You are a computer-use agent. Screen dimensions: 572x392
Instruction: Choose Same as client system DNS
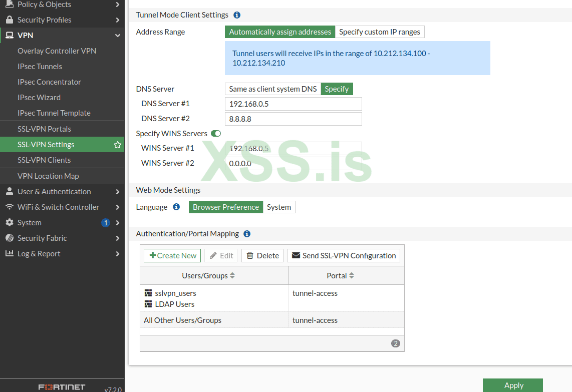click(273, 89)
